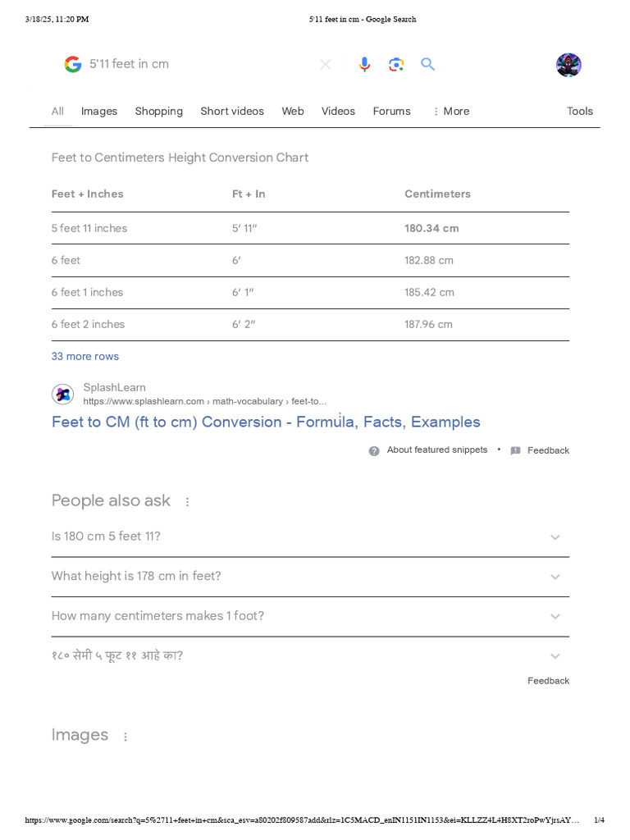Screen dimensions: 630x840
Task: Open Google Lens image search icon
Action: click(396, 64)
